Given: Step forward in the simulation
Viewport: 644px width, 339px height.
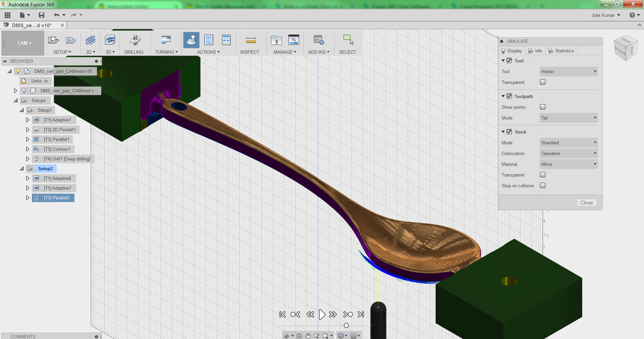Looking at the screenshot, I should pyautogui.click(x=333, y=314).
